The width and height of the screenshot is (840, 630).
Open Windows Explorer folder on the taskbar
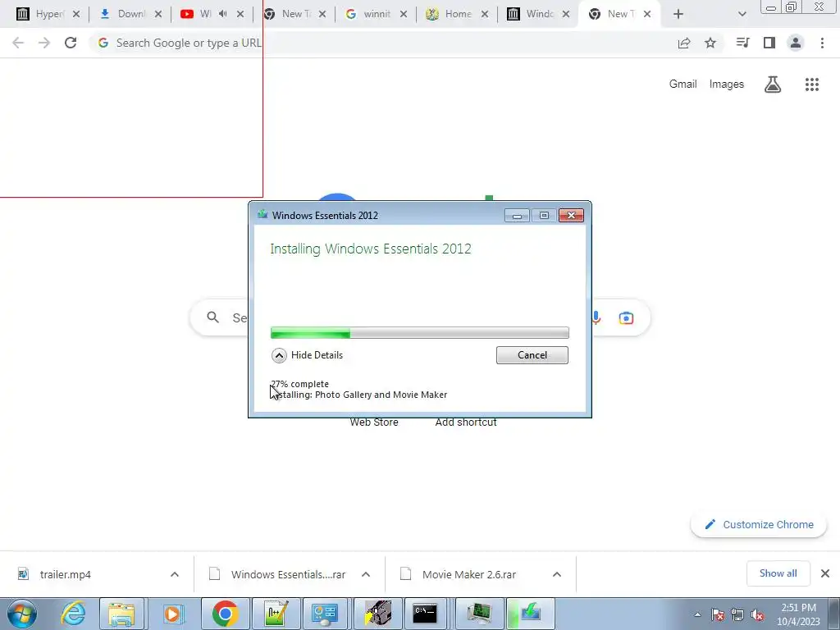tap(121, 614)
